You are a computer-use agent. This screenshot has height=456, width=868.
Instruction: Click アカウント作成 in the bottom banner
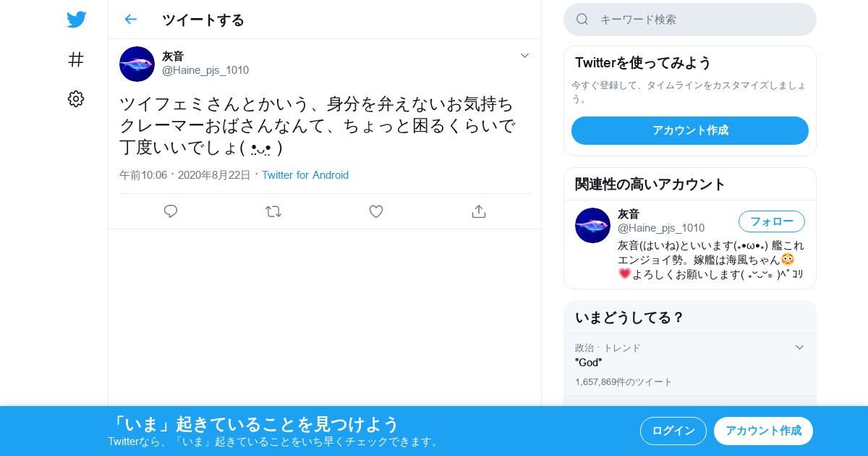763,431
